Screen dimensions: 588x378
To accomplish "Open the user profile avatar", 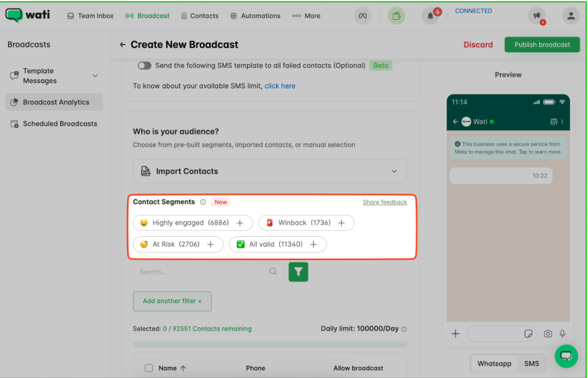I will pos(571,16).
